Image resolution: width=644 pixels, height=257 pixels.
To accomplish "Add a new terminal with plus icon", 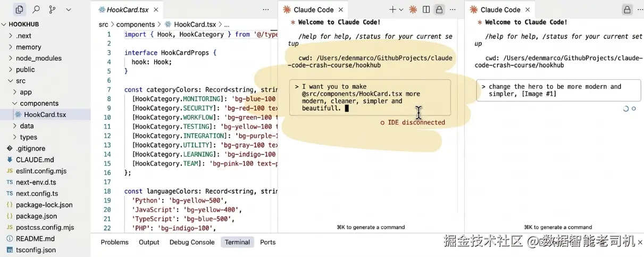I will coord(392,10).
